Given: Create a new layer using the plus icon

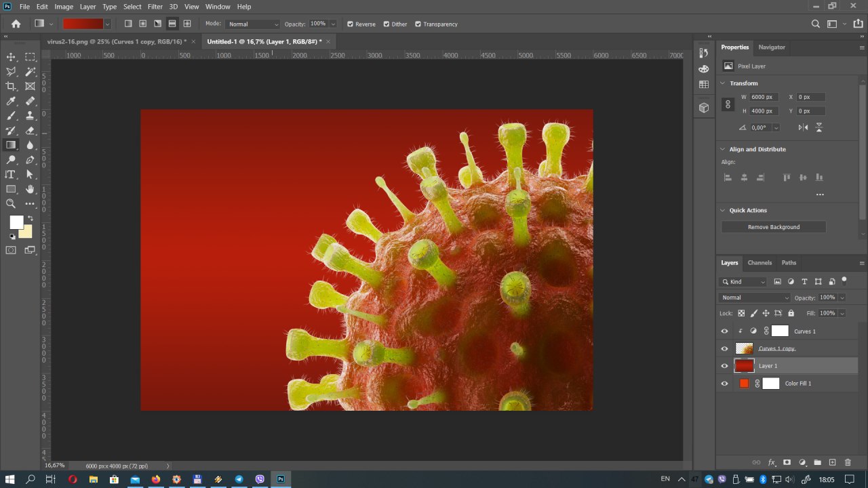Looking at the screenshot, I should click(x=832, y=462).
